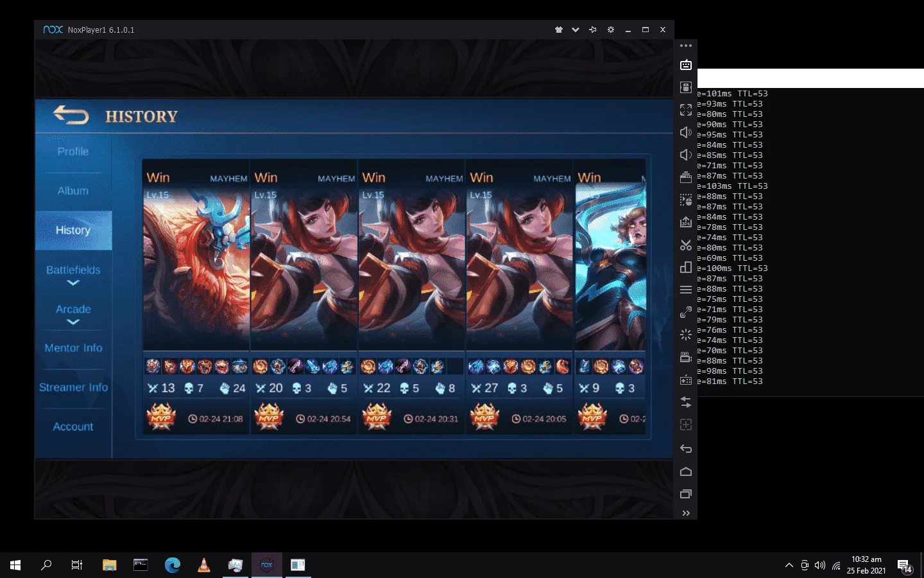Click the MVP badge on the 20:31 match
Viewport: 924px width, 578px height.
(x=377, y=416)
